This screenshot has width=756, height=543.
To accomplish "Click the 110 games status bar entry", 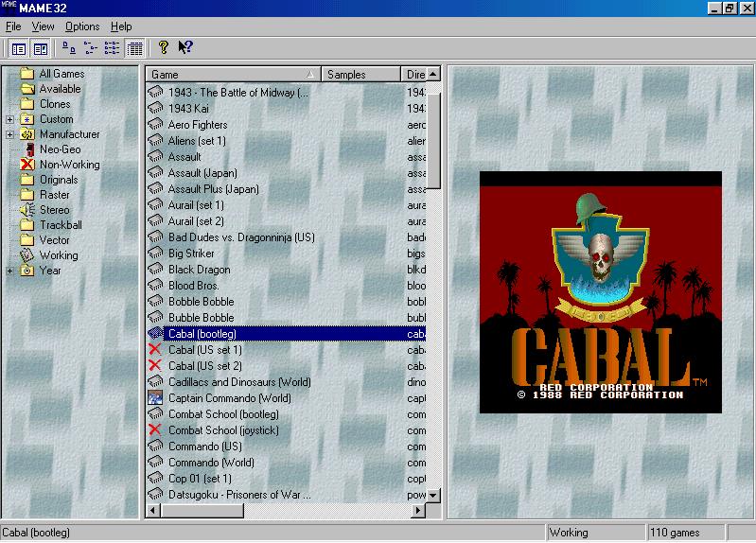I will pos(685,533).
